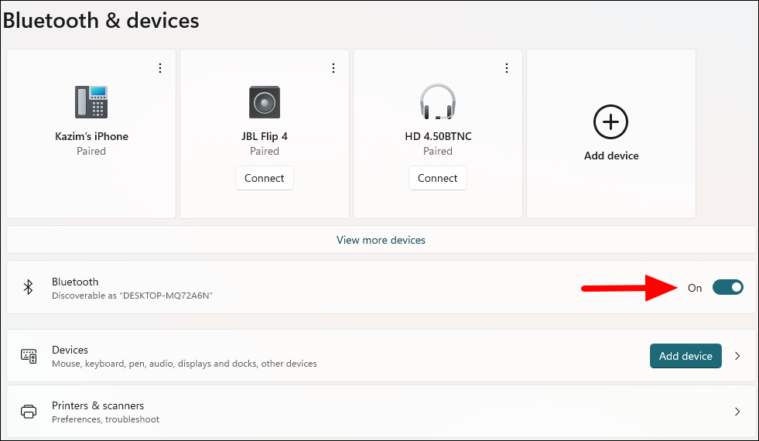Click the Printers & scanners printer icon

pyautogui.click(x=29, y=411)
